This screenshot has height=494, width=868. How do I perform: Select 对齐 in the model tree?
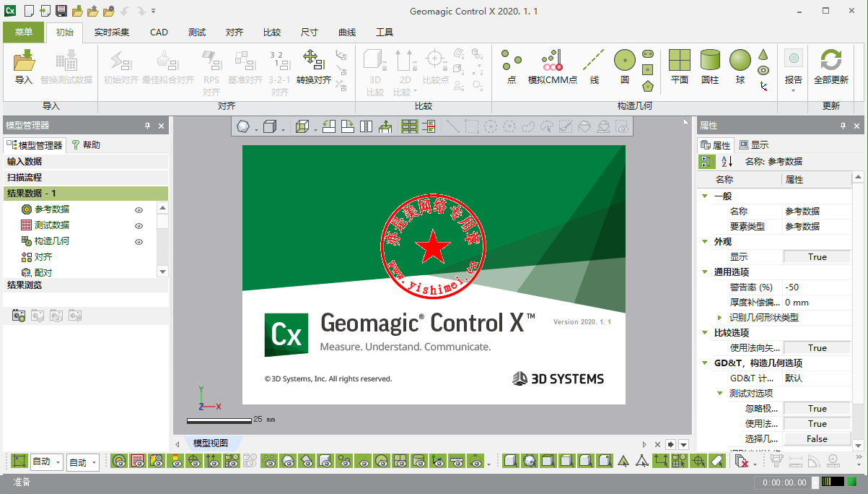pyautogui.click(x=43, y=257)
